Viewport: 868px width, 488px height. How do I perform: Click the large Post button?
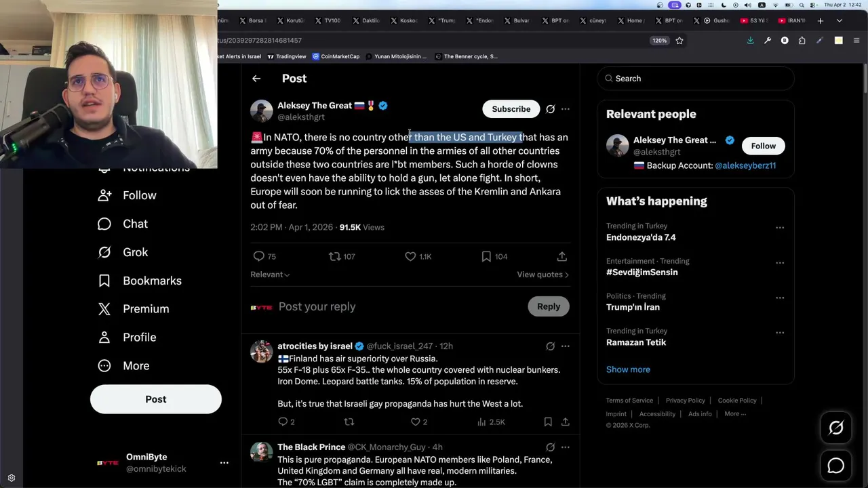click(156, 399)
